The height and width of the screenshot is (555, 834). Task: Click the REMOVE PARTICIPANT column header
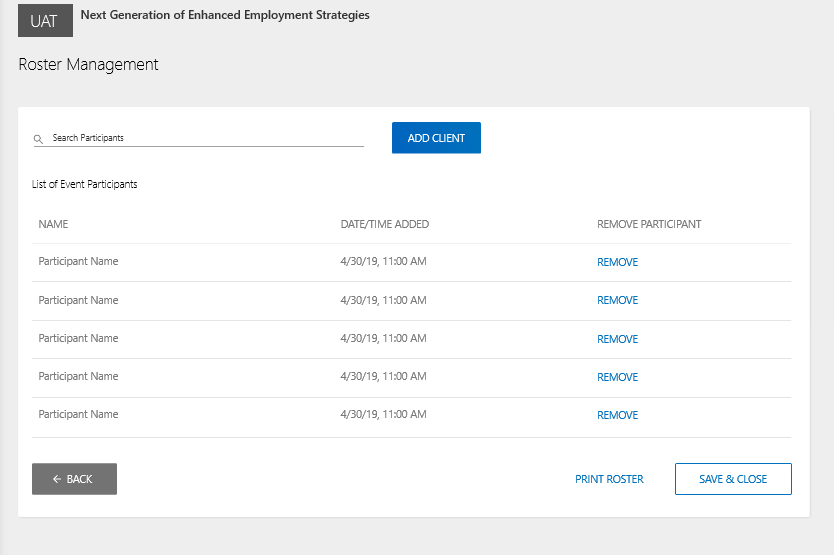[649, 224]
